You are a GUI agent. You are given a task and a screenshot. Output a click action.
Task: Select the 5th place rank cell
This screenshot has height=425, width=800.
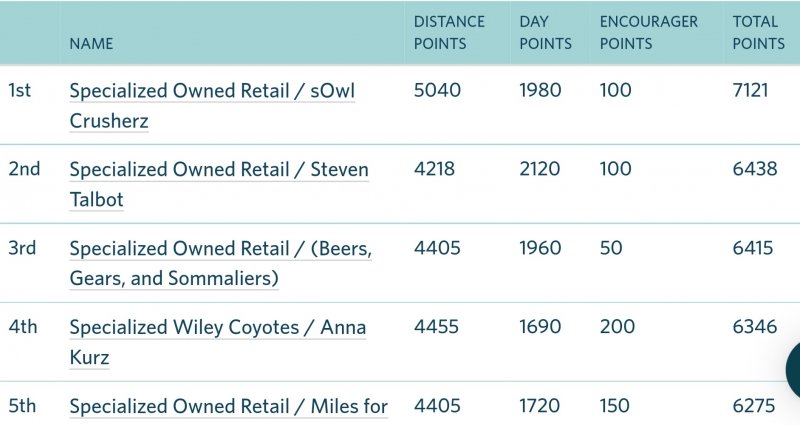(22, 406)
